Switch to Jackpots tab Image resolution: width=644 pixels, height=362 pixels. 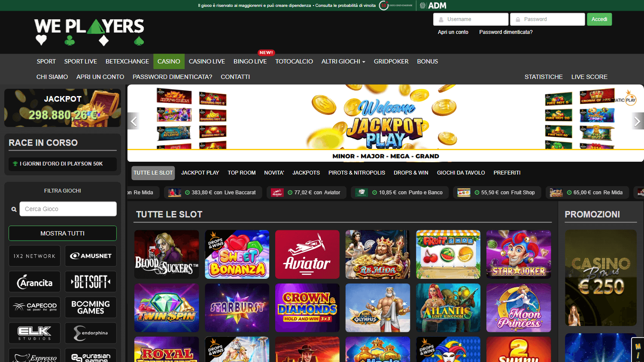coord(306,173)
